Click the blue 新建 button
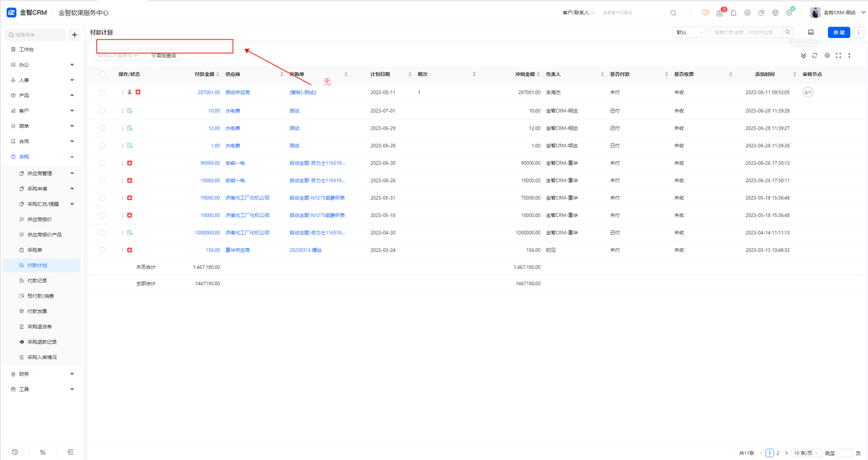Image resolution: width=868 pixels, height=460 pixels. (839, 32)
